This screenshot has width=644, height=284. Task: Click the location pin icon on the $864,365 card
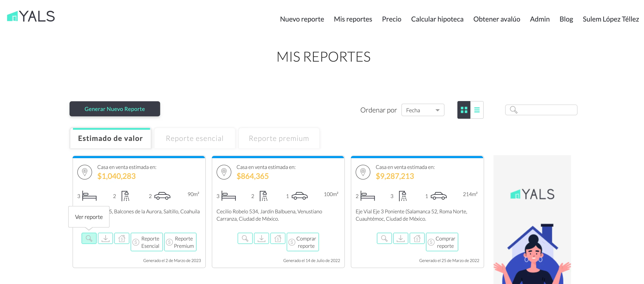(224, 172)
